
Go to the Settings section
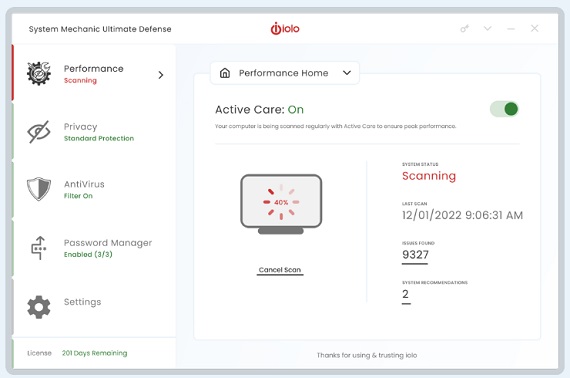[83, 302]
